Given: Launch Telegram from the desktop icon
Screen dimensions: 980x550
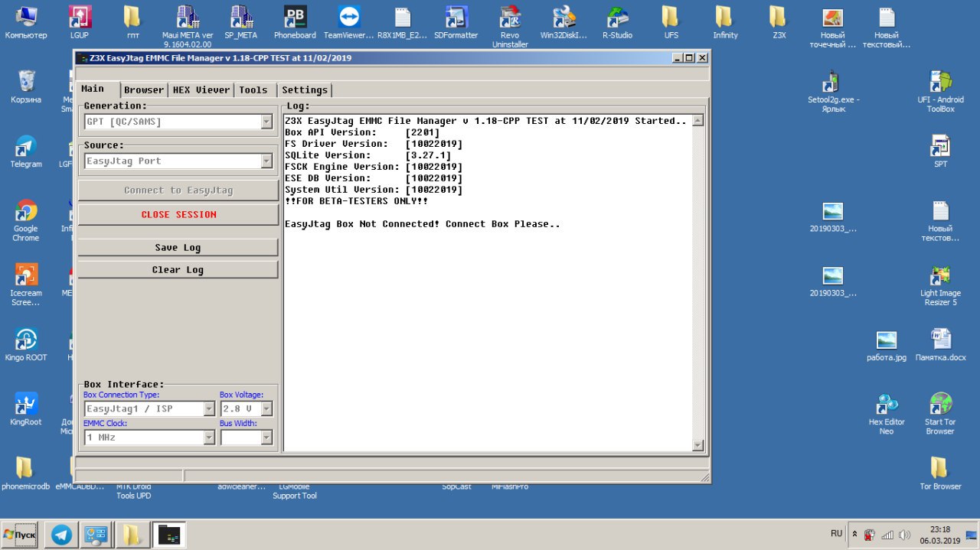Looking at the screenshot, I should (x=26, y=151).
